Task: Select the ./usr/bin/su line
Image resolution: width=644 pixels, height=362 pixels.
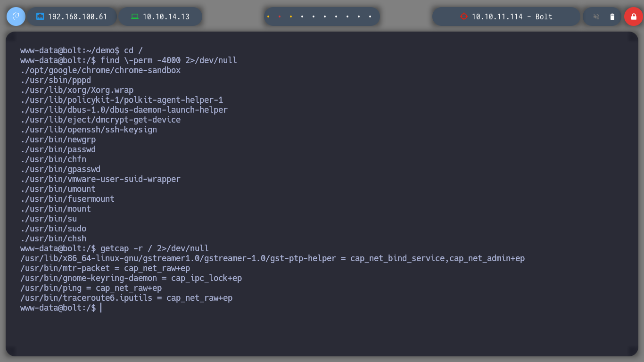Action: point(49,219)
